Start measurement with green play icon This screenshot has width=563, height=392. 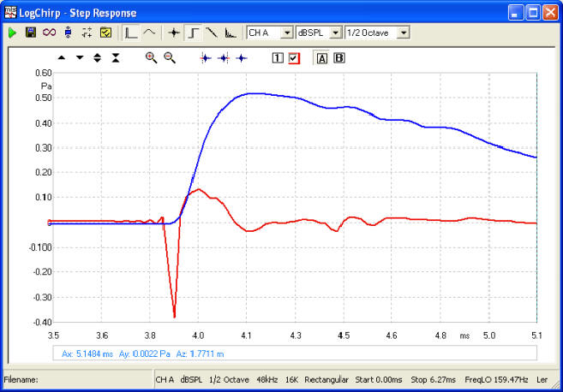12,33
